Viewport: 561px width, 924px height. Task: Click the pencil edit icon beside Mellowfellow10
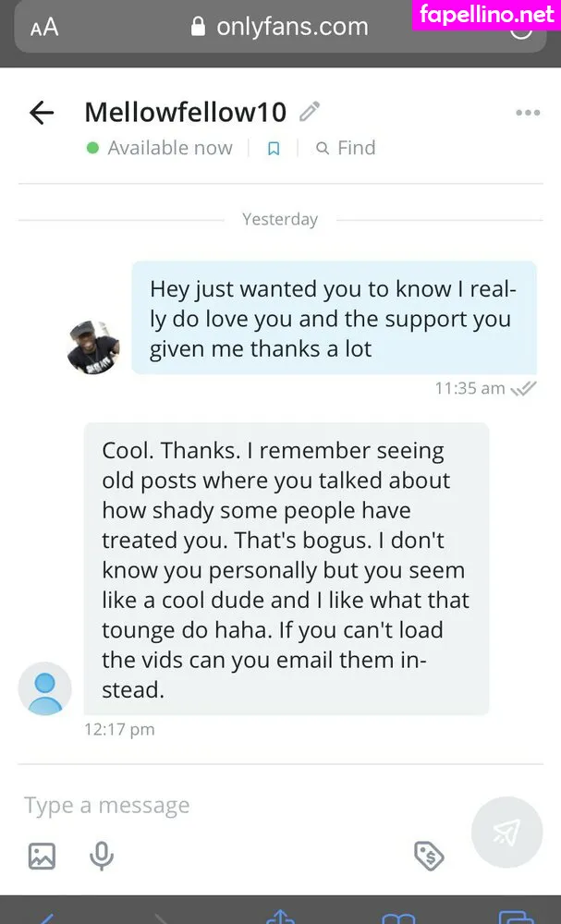[x=310, y=112]
